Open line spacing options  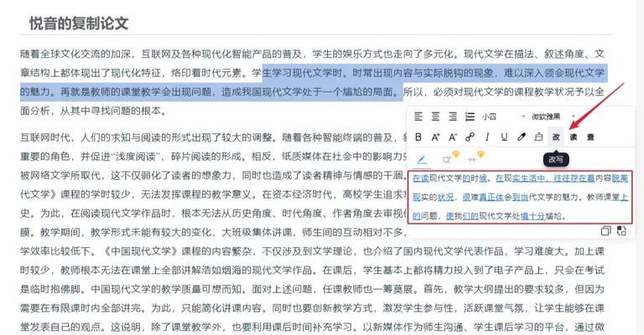coord(470,117)
